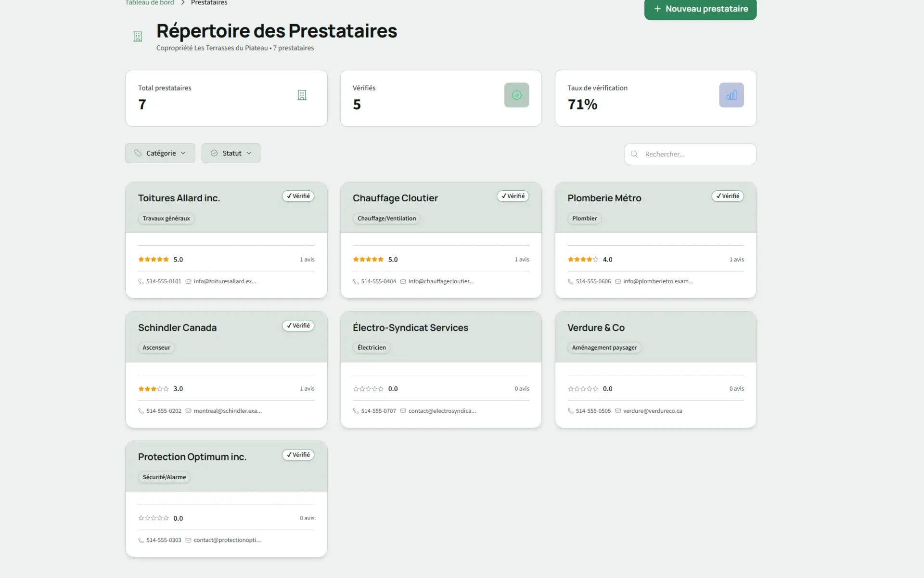
Task: Open the Catégorie filter dropdown
Action: point(160,153)
